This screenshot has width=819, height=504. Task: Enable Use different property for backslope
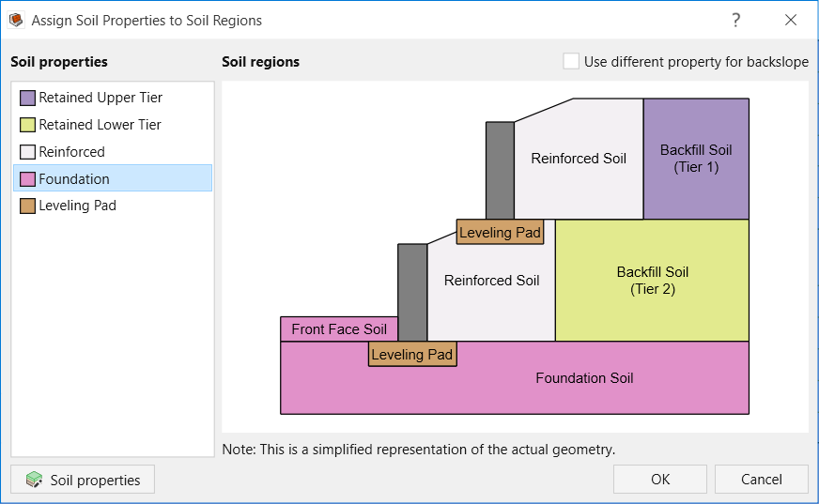click(x=571, y=62)
